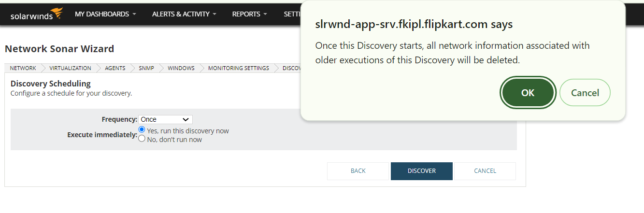Dismiss the dialog with Cancel
This screenshot has height=213, width=644.
coord(585,93)
